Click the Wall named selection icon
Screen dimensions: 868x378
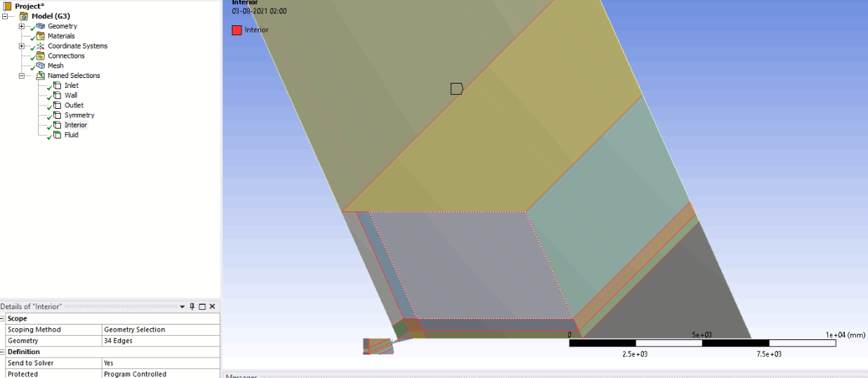(x=58, y=96)
